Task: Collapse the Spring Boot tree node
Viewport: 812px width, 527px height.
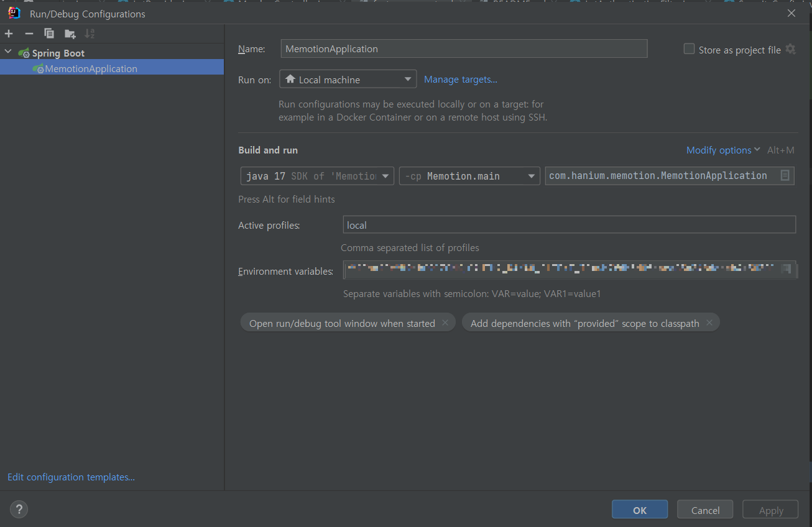Action: [x=8, y=52]
